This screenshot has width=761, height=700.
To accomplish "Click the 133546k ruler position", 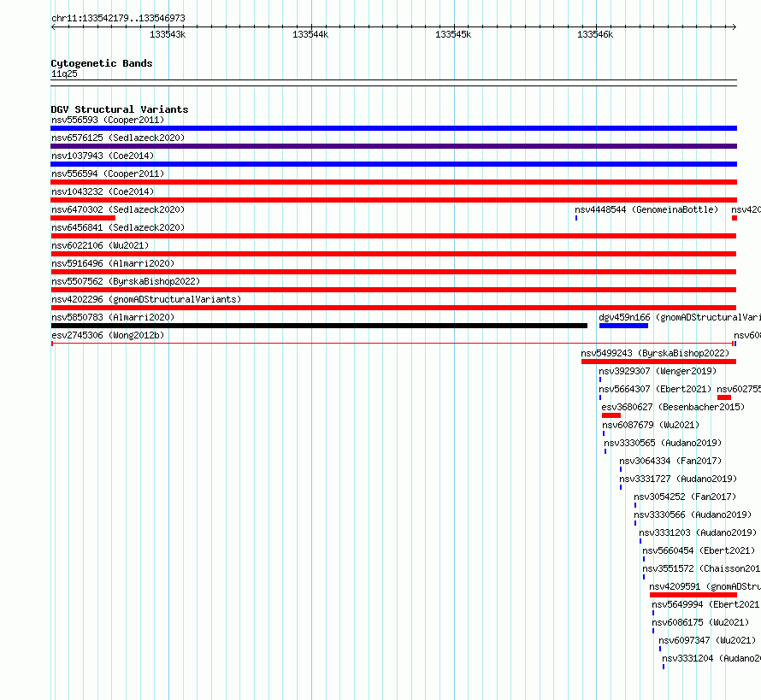I will pyautogui.click(x=595, y=34).
